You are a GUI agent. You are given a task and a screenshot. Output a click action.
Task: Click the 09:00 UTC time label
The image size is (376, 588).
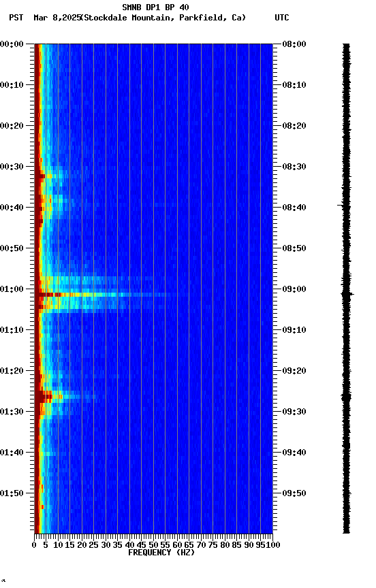[294, 289]
